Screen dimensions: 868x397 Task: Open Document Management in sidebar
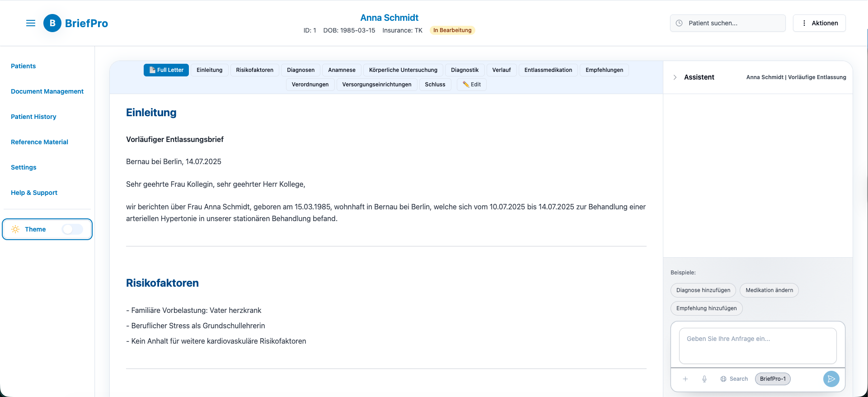click(47, 91)
